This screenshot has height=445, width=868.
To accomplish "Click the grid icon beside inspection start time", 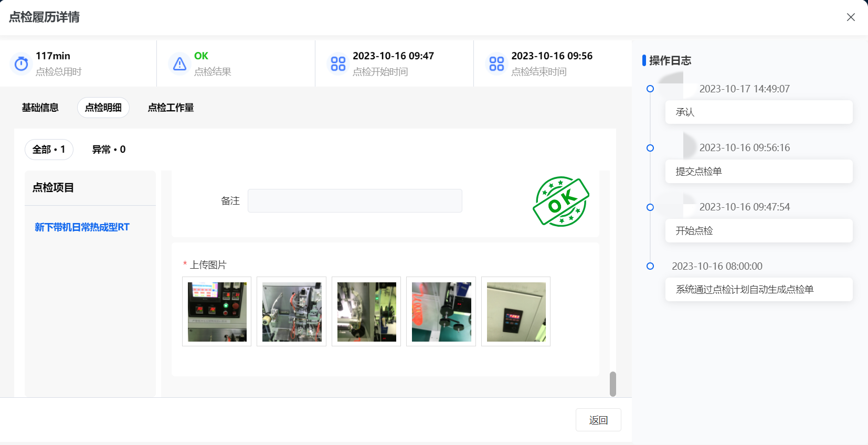I will tap(338, 63).
